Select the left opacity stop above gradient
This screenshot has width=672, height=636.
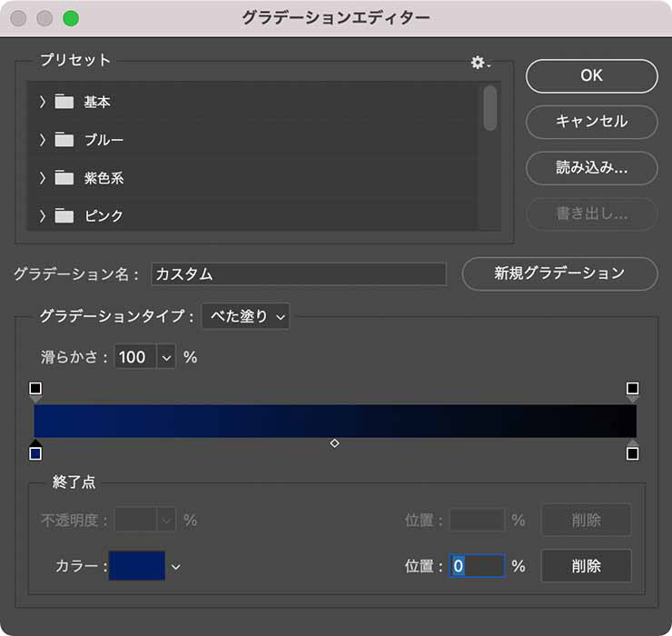point(35,389)
